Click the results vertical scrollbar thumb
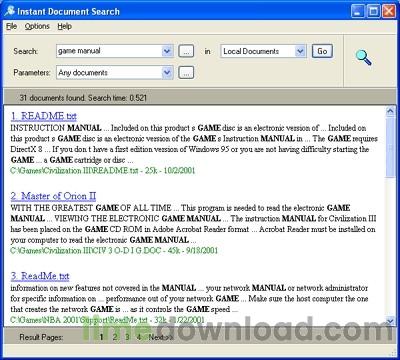 click(390, 147)
